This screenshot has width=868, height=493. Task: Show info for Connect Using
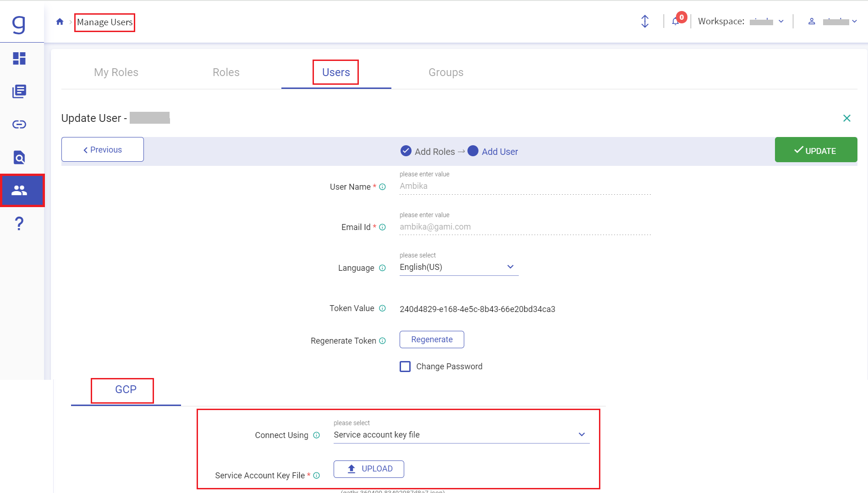317,435
